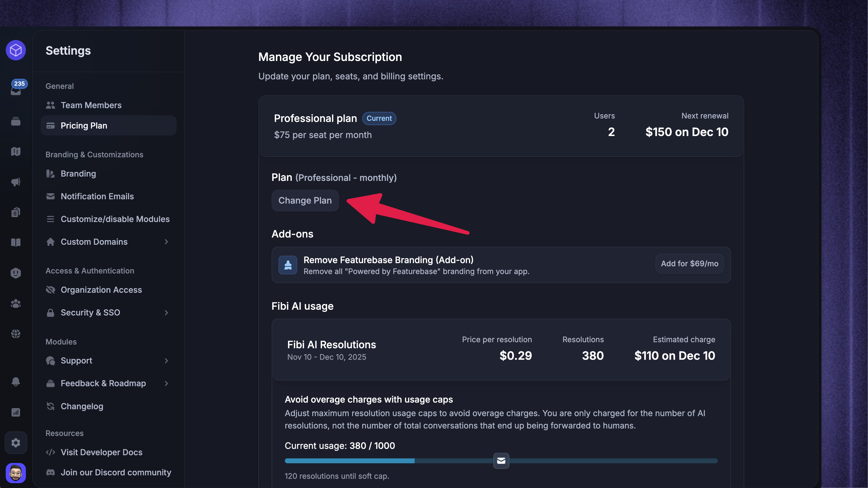Click the settings gear icon
The height and width of the screenshot is (488, 868).
coord(16,443)
